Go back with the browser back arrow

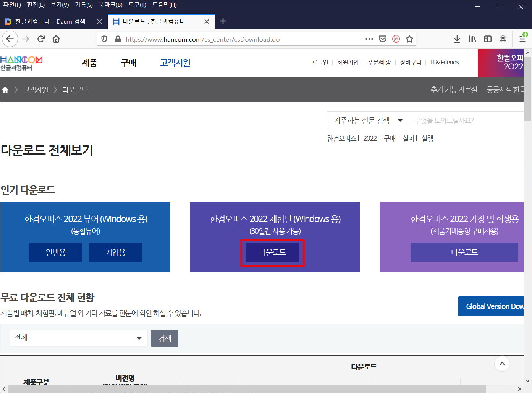point(10,39)
